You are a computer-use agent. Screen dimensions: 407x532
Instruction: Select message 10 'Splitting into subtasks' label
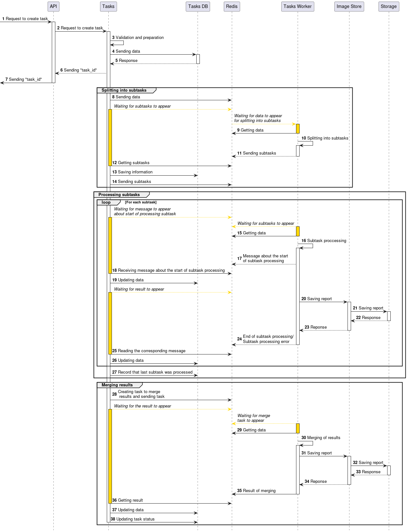tap(327, 138)
